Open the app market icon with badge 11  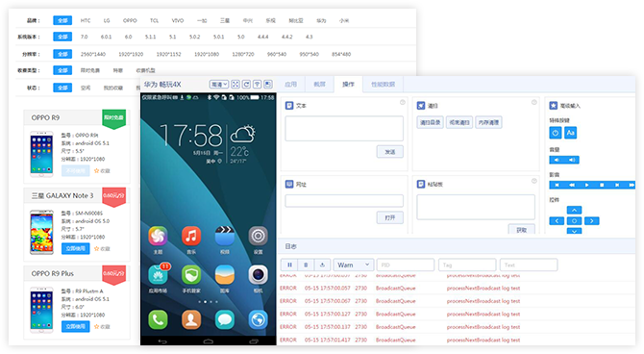158,275
